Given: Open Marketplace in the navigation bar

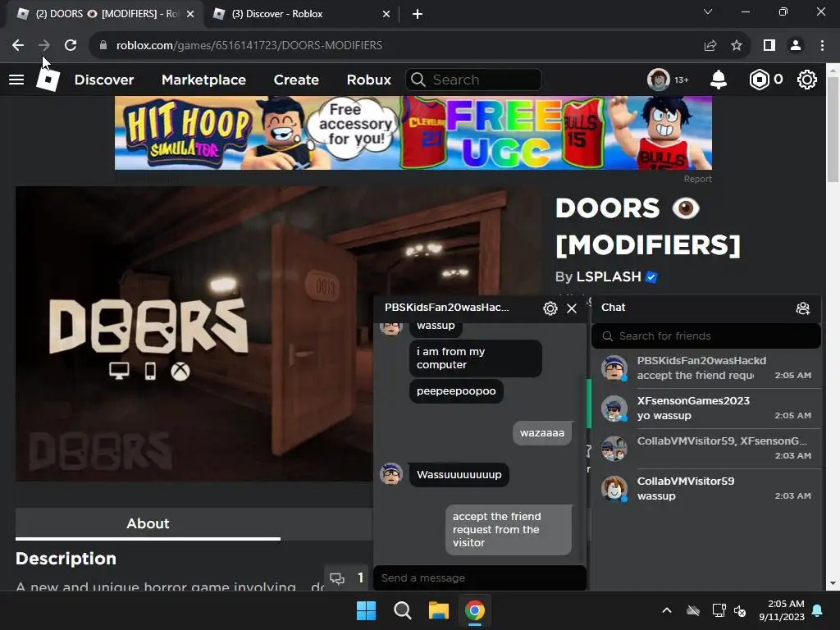Looking at the screenshot, I should click(203, 80).
